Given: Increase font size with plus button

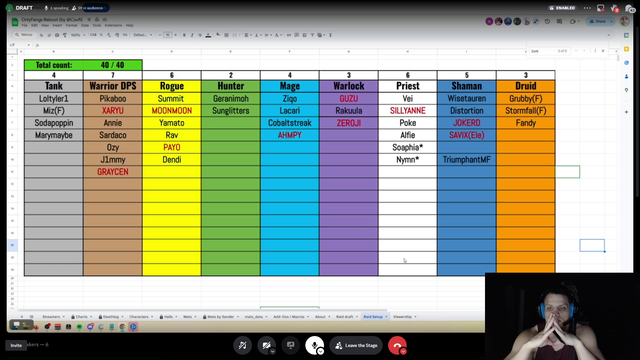Looking at the screenshot, I should 176,35.
